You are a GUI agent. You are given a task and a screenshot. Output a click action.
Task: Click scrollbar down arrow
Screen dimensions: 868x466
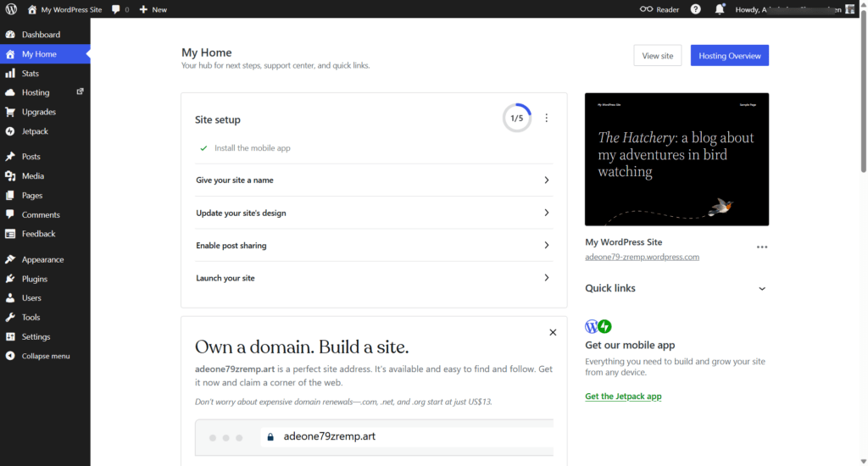863,461
